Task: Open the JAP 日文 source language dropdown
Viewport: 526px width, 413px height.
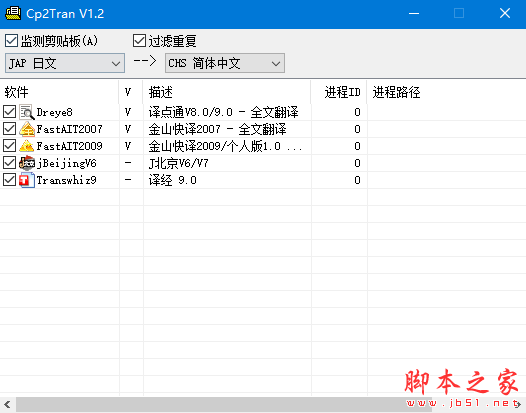Action: [65, 63]
